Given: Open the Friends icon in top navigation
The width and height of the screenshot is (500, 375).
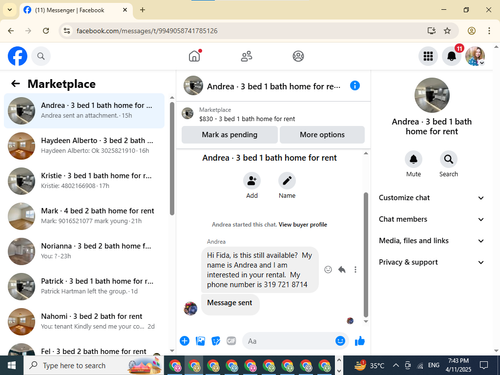Looking at the screenshot, I should (246, 56).
